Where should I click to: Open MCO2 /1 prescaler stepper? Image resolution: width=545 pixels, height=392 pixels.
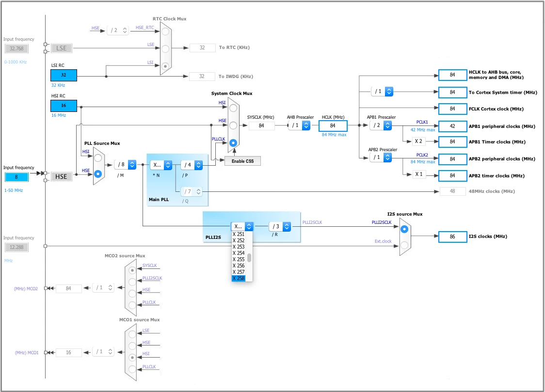103,287
